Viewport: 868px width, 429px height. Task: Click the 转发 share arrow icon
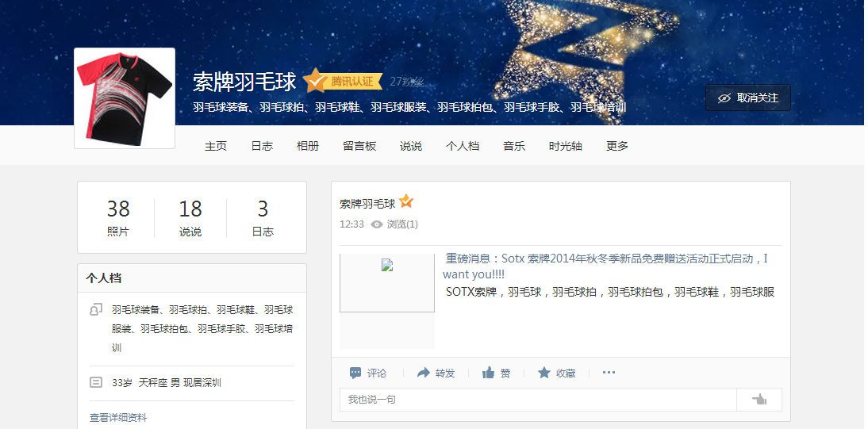point(424,373)
